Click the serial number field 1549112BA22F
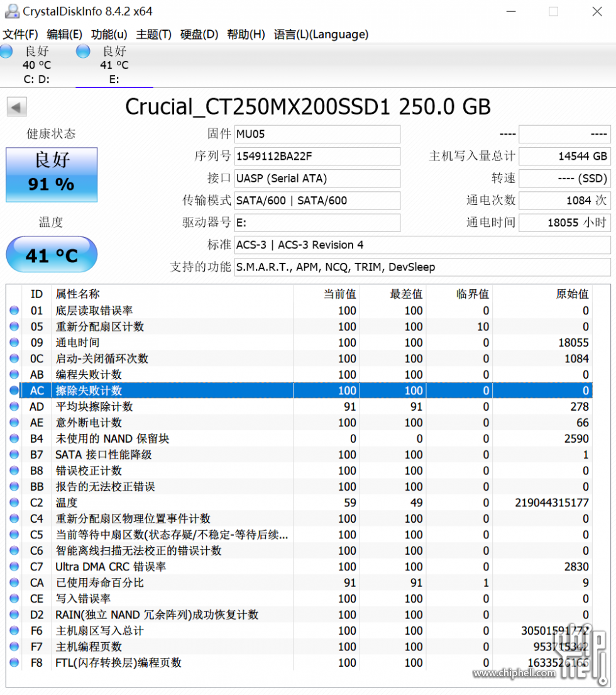The height and width of the screenshot is (695, 616). (x=317, y=156)
